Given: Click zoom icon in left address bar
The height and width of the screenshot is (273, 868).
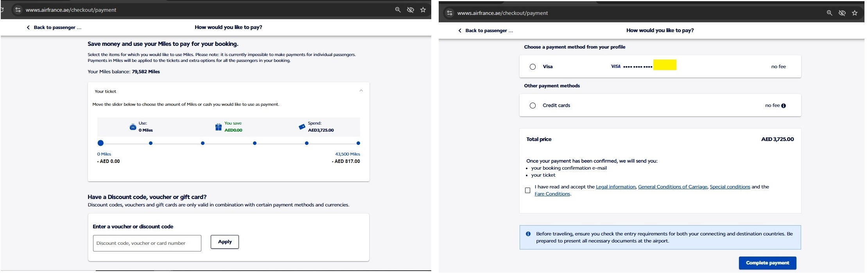Looking at the screenshot, I should pyautogui.click(x=398, y=10).
